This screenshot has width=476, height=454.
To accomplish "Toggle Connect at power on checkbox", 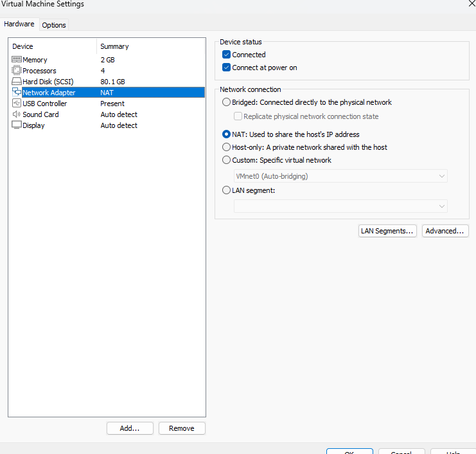I will point(226,67).
